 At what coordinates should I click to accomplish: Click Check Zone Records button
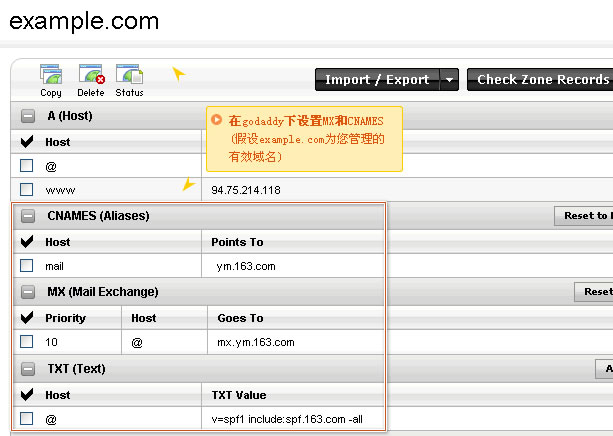540,80
